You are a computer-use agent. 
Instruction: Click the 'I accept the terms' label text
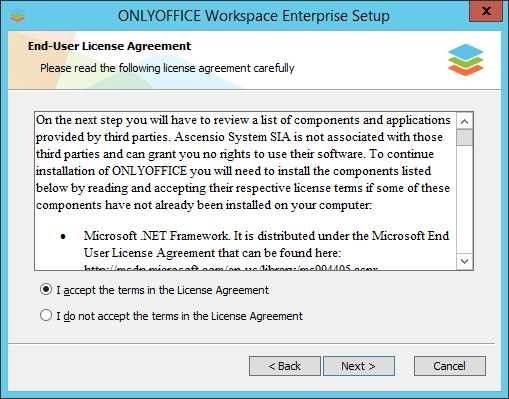point(162,290)
